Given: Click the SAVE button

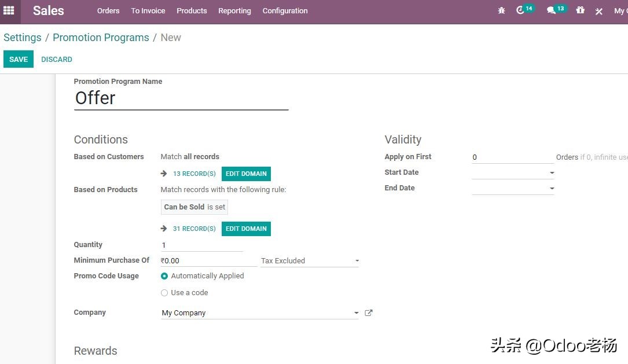Looking at the screenshot, I should [x=19, y=59].
